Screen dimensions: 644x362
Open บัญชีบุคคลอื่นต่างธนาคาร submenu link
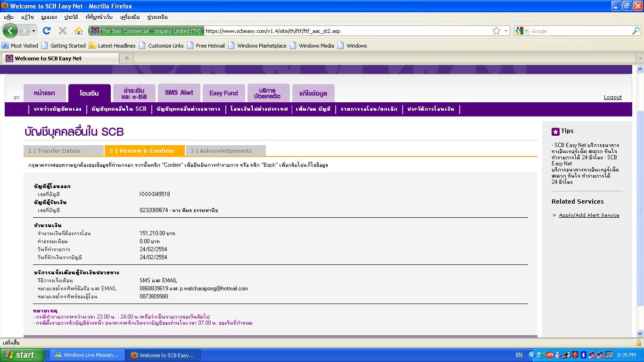(x=189, y=109)
